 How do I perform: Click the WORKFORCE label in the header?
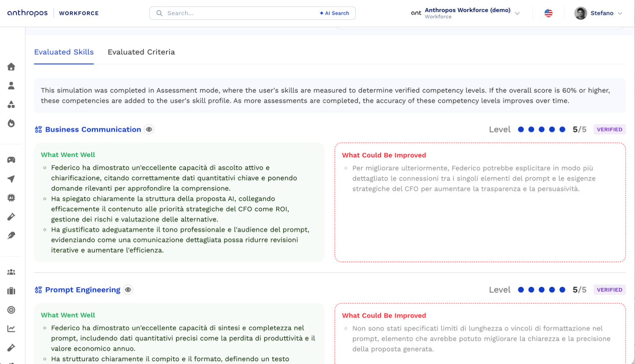79,13
